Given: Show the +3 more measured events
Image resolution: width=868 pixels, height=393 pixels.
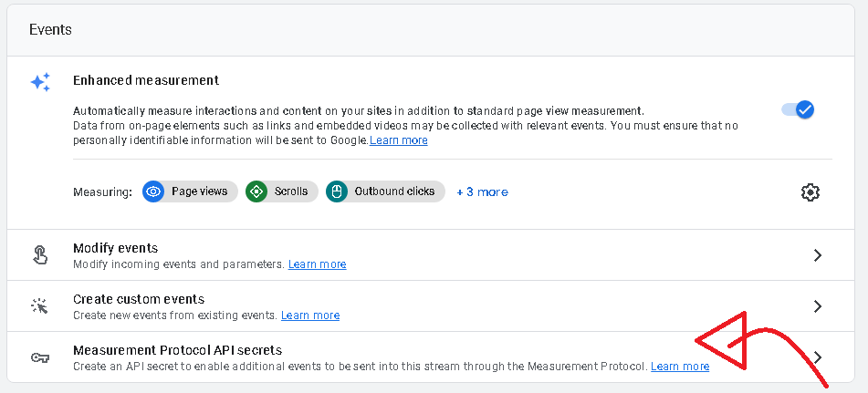Looking at the screenshot, I should click(482, 191).
